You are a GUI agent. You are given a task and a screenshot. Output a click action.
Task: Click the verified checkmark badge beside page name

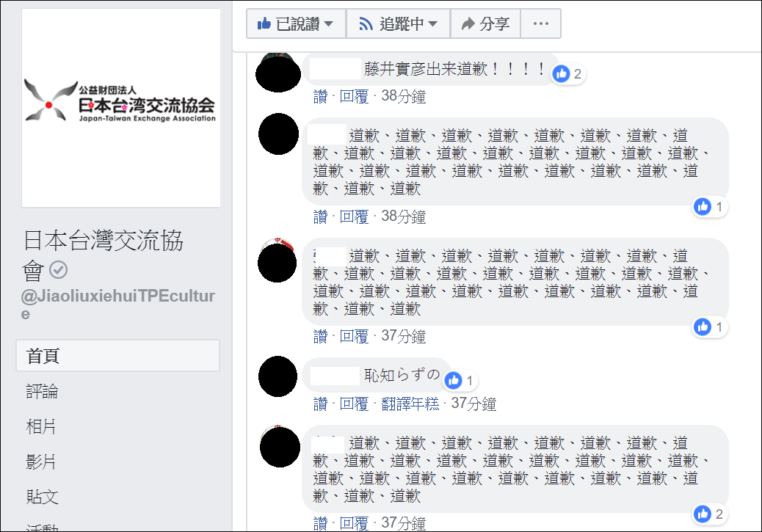tap(58, 269)
